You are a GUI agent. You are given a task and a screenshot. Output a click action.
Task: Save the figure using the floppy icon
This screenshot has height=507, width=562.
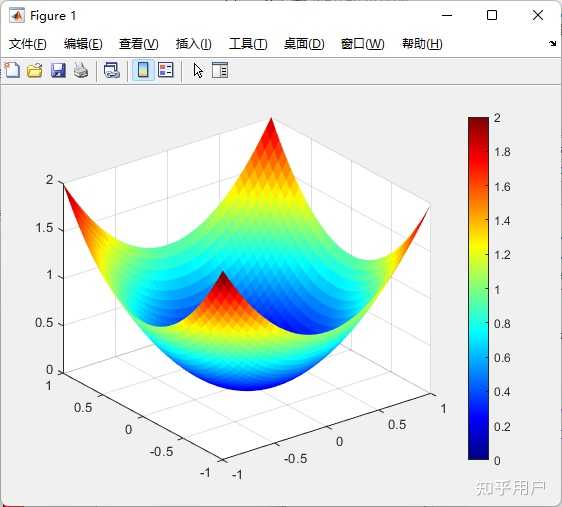58,70
